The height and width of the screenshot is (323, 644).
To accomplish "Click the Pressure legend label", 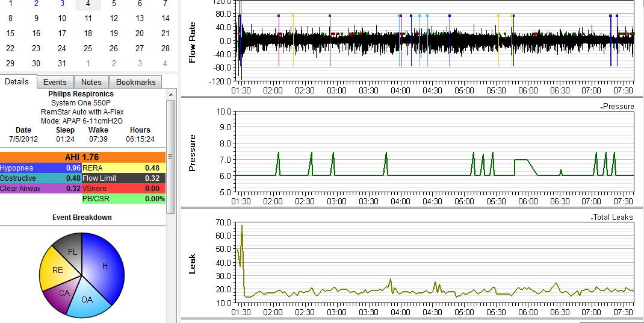I will pos(618,107).
